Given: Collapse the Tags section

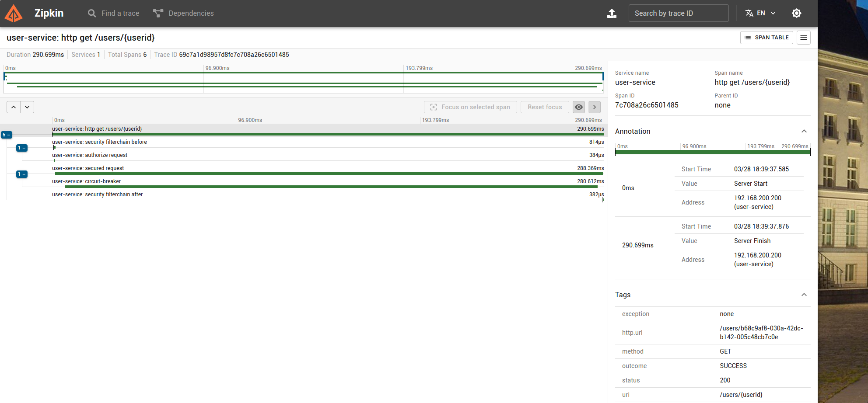Looking at the screenshot, I should (x=804, y=295).
